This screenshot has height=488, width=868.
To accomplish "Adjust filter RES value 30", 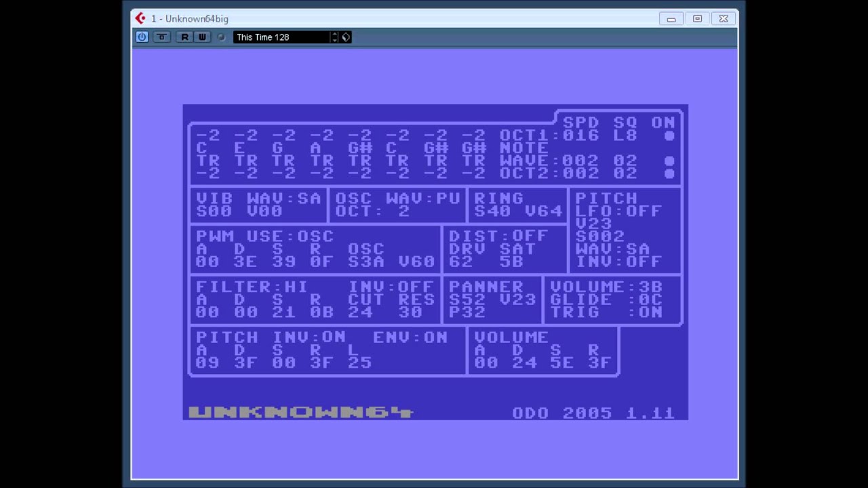I will tap(410, 312).
